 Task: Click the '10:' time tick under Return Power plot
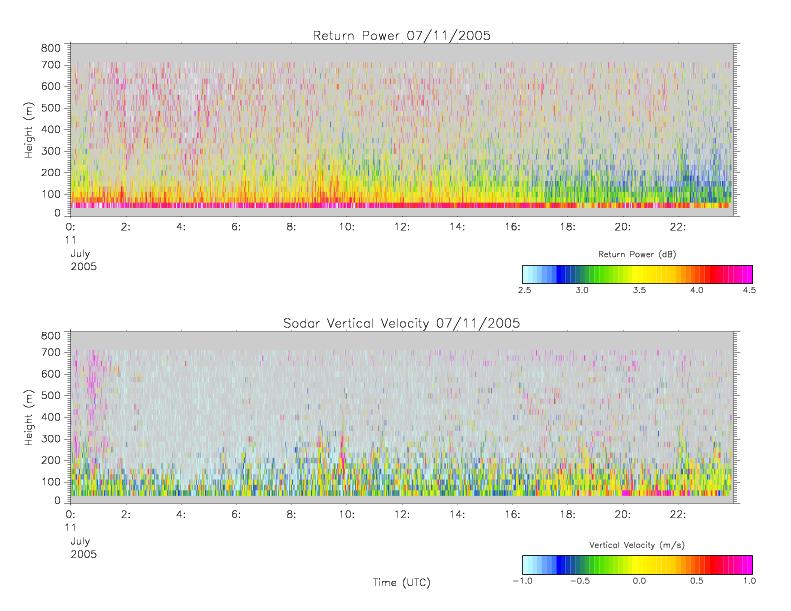coord(347,227)
